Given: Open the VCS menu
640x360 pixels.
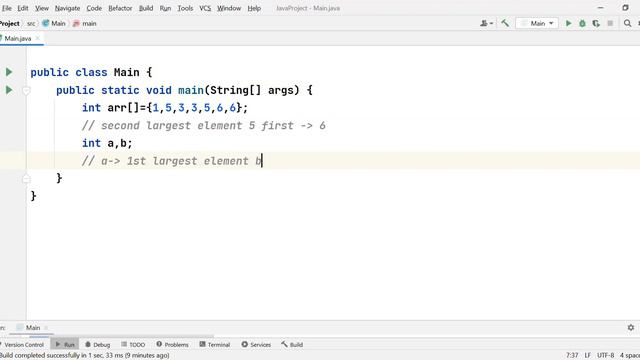Looking at the screenshot, I should [x=205, y=8].
